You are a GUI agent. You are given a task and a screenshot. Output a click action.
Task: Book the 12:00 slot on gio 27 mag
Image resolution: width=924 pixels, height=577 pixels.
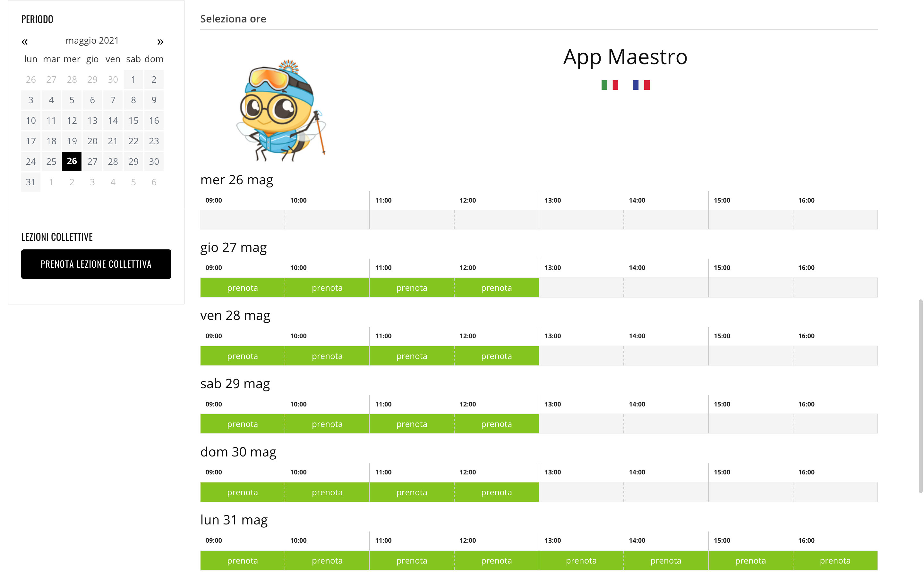pyautogui.click(x=496, y=288)
